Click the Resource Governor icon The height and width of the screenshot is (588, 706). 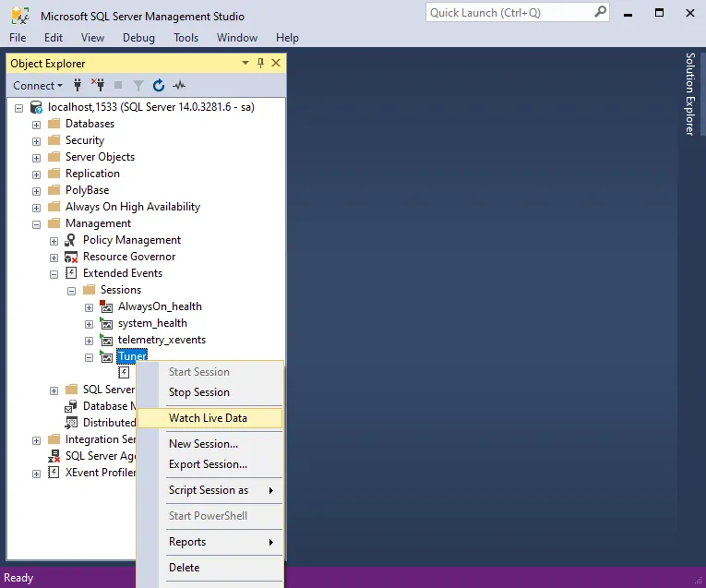coord(71,257)
